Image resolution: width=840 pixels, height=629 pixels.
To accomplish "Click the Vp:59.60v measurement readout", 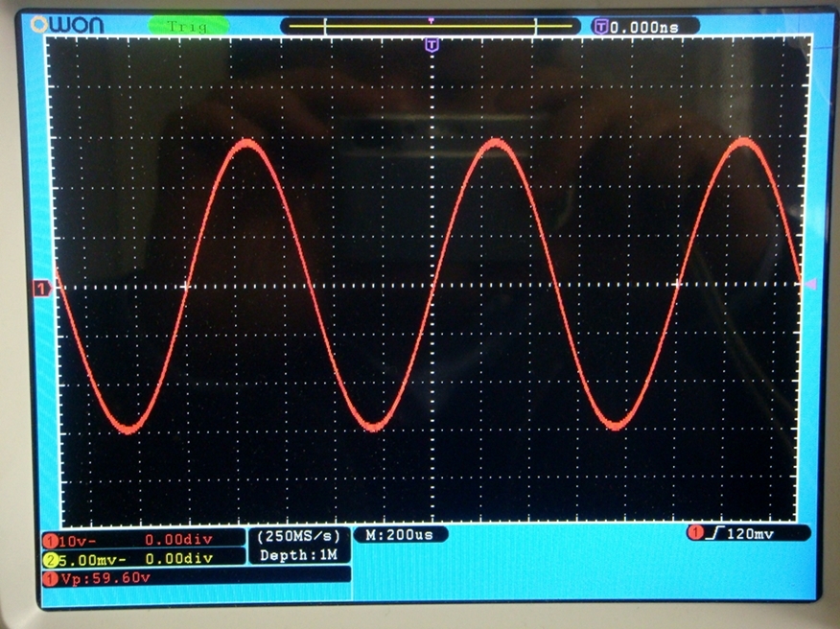I will pyautogui.click(x=105, y=578).
